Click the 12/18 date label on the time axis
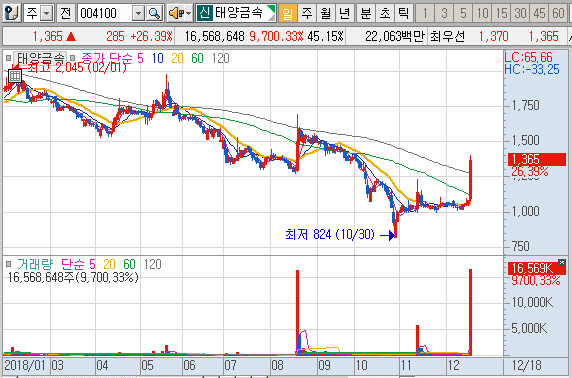Viewport: 572px width, 378px height. pyautogui.click(x=526, y=365)
